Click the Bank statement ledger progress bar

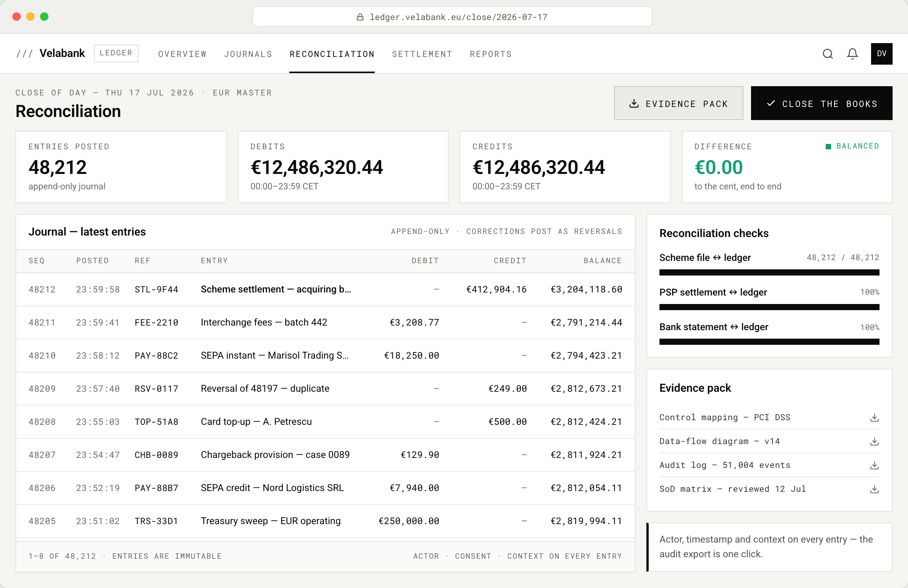[769, 342]
